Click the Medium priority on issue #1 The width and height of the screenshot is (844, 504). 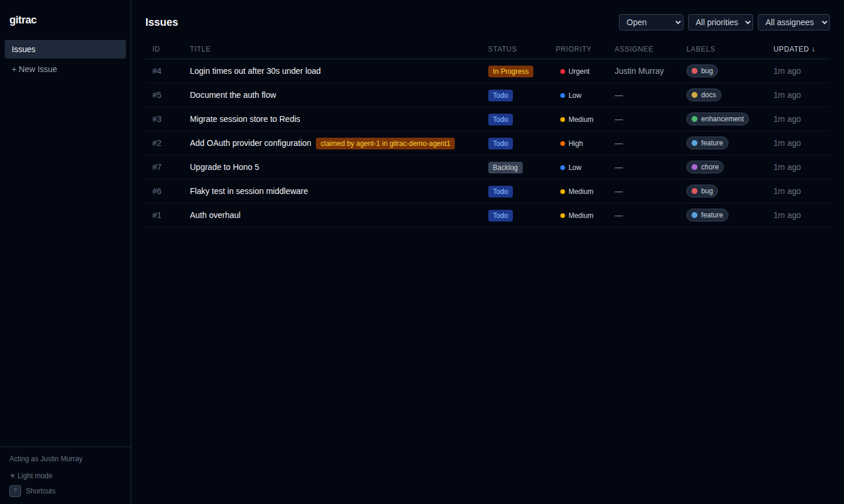(x=577, y=216)
